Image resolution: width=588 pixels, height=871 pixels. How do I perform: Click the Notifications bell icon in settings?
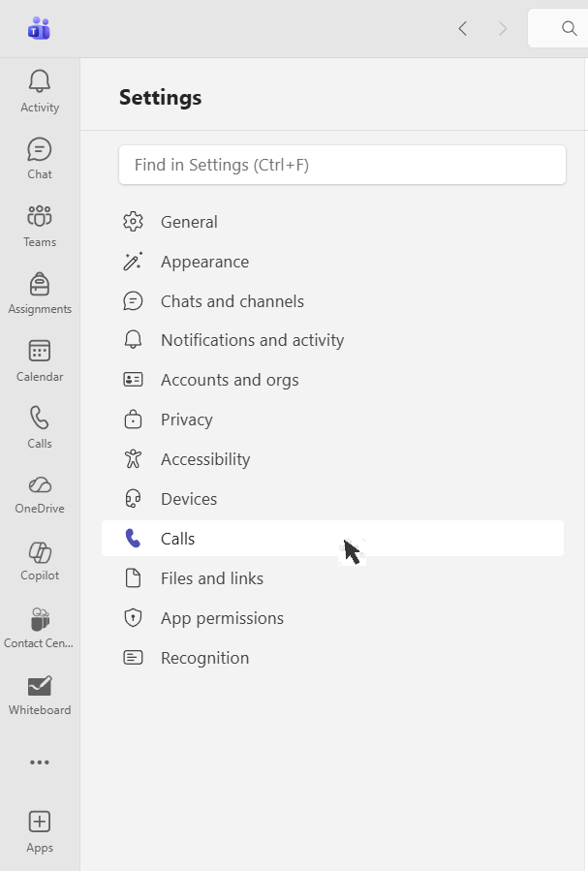tap(133, 340)
